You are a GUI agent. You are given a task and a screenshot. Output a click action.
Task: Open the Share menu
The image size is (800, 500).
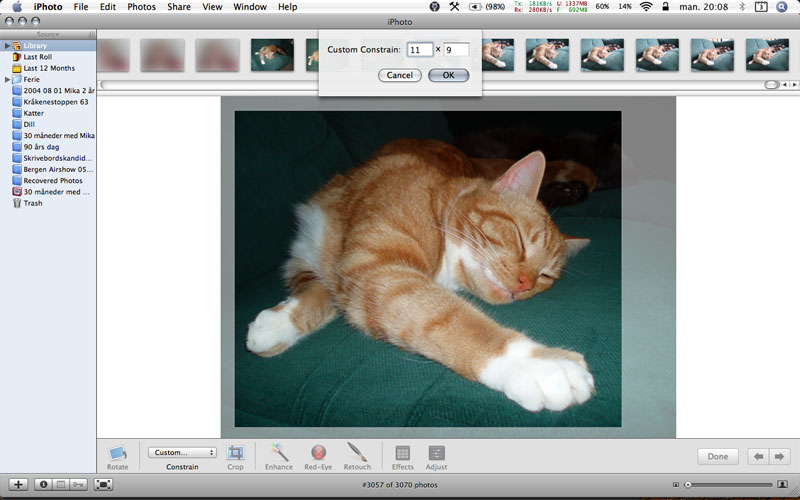pyautogui.click(x=179, y=7)
